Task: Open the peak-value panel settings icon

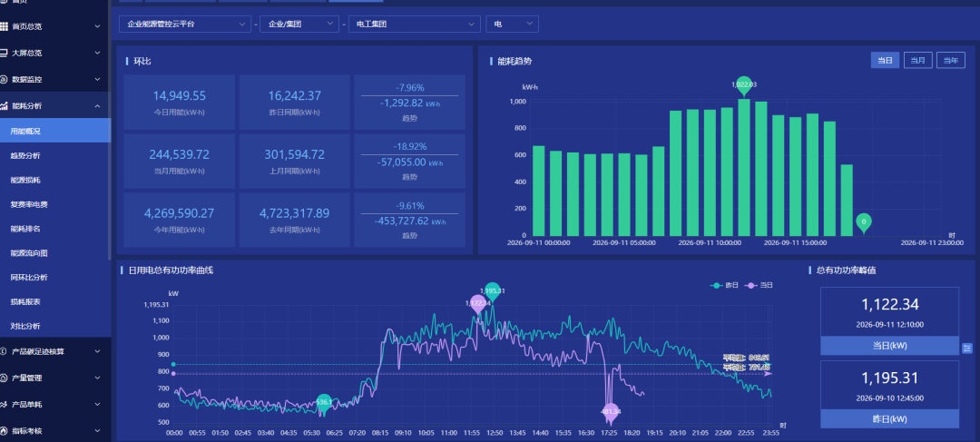Action: tap(967, 348)
